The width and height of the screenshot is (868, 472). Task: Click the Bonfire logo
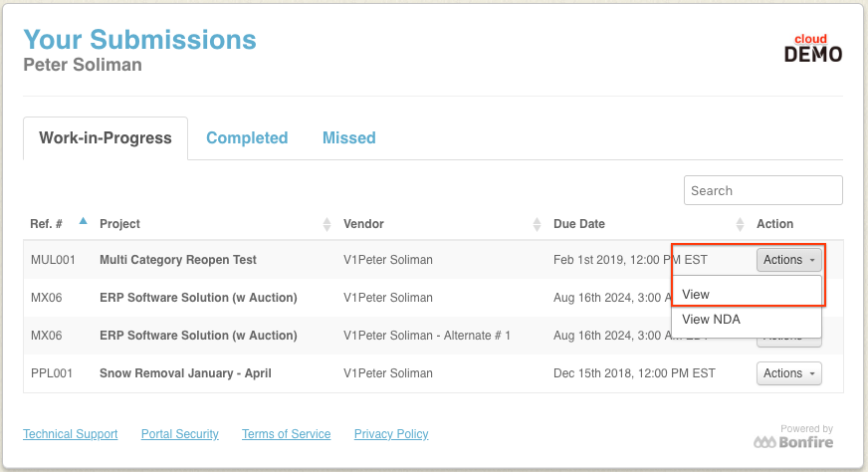click(793, 442)
